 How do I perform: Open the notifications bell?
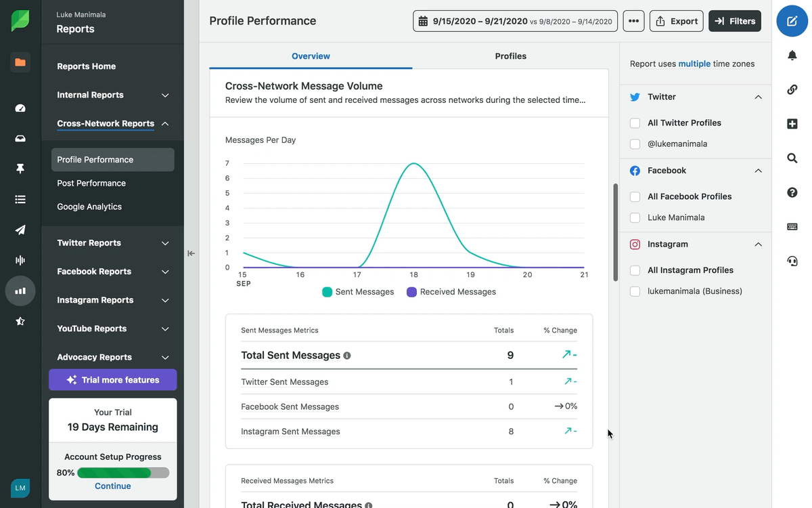792,56
